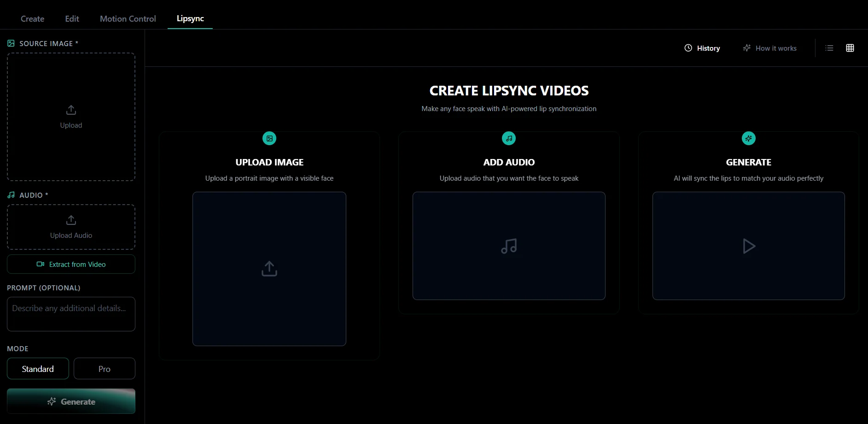The height and width of the screenshot is (424, 868).
Task: Click the 'CREATE LIPSYNC VIDEOS' heading
Action: [509, 91]
